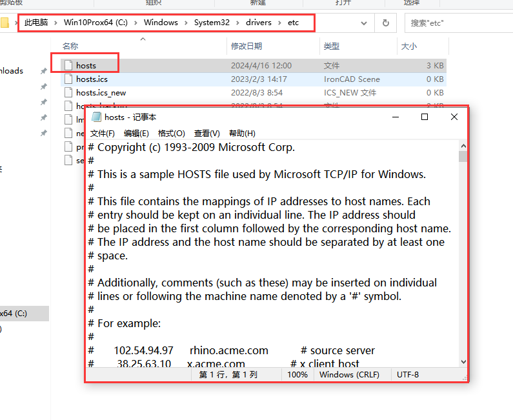Click UTF-8 encoding status entry
513x420 pixels.
click(x=408, y=375)
